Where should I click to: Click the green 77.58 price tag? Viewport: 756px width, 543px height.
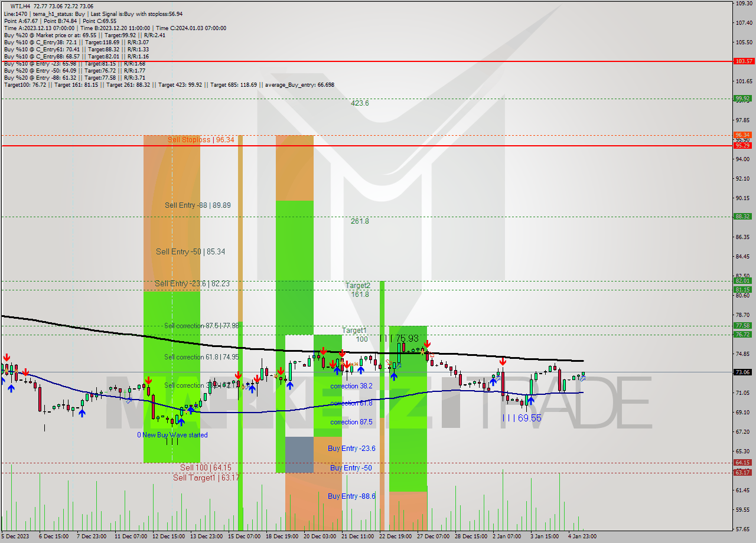(743, 326)
